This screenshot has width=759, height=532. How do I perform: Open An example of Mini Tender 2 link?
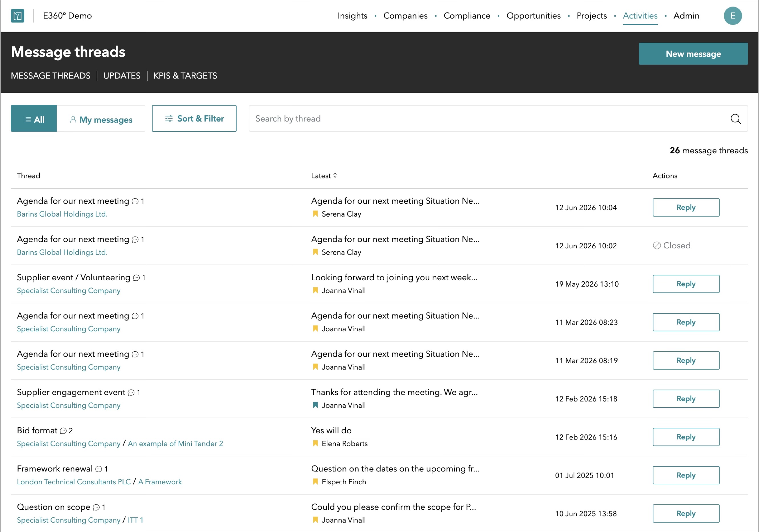pos(175,444)
